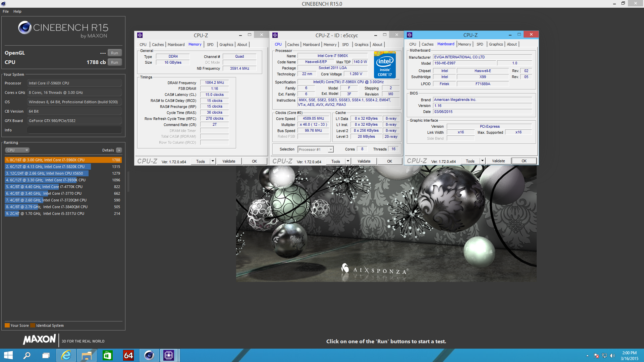Open Task View in the taskbar
The width and height of the screenshot is (644, 362).
point(46,355)
